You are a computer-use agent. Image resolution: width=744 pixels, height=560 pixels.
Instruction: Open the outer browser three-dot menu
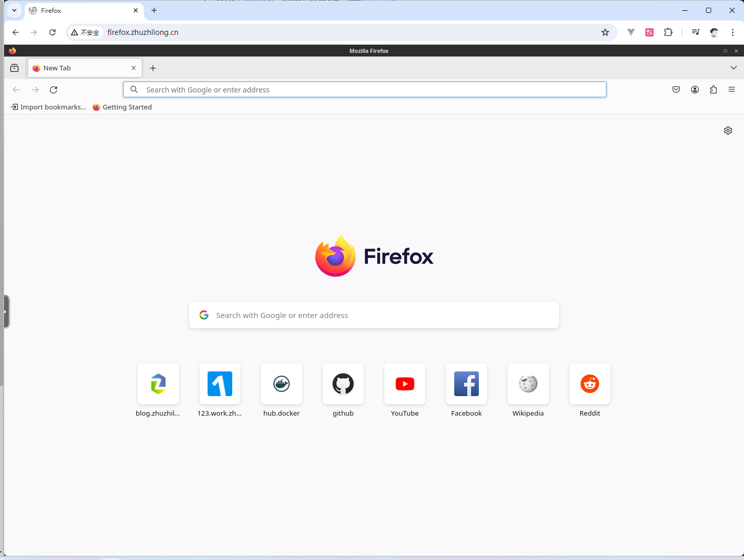coord(733,32)
